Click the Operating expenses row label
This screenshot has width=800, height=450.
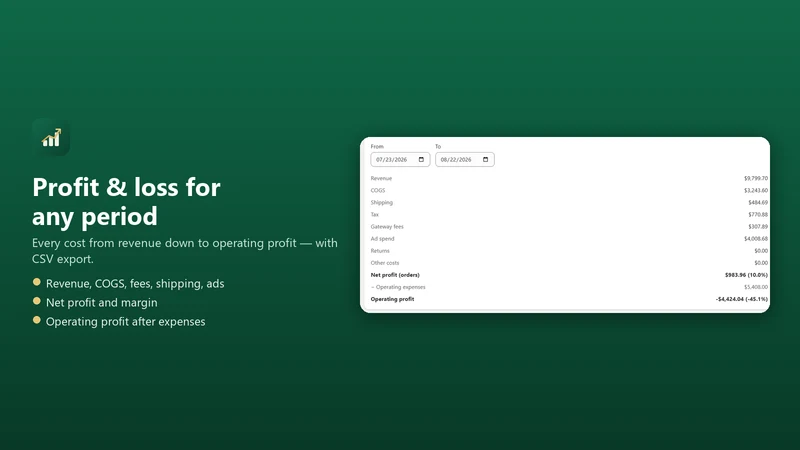point(398,287)
